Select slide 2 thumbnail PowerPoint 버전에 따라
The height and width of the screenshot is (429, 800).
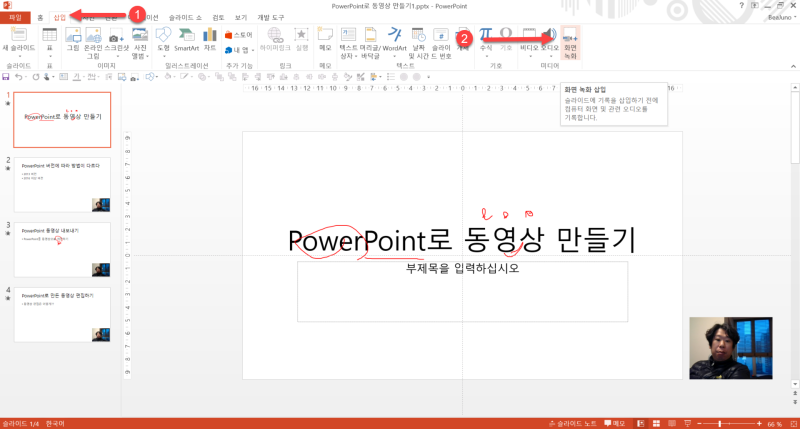coord(62,185)
